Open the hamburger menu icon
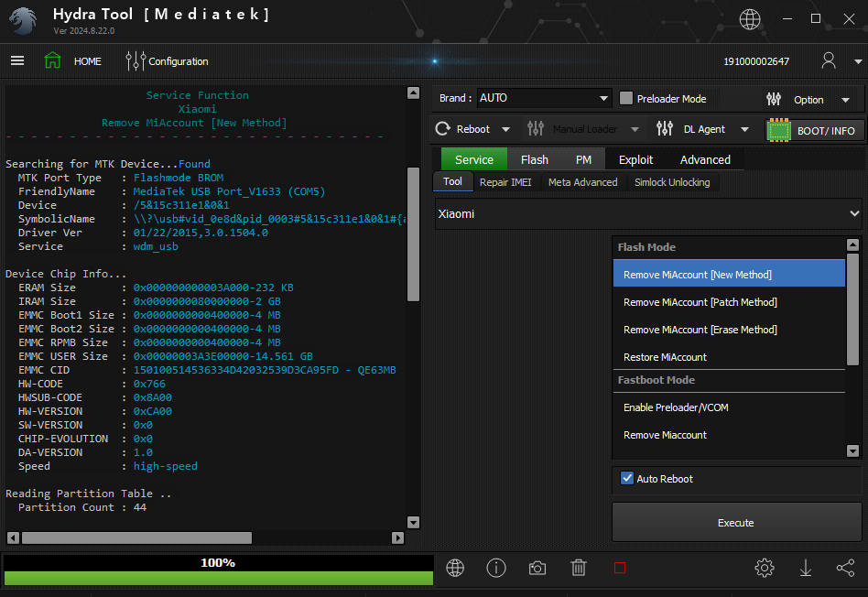Screen dimensions: 868x597 [17, 60]
